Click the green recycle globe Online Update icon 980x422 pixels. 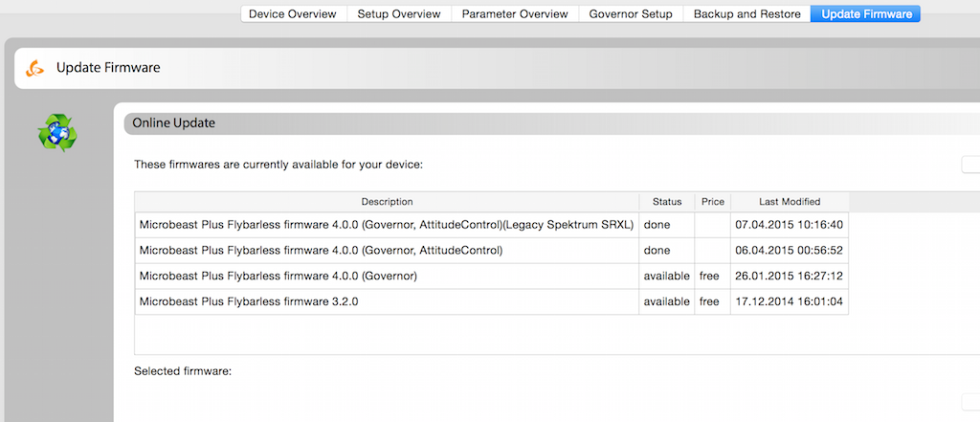point(56,133)
